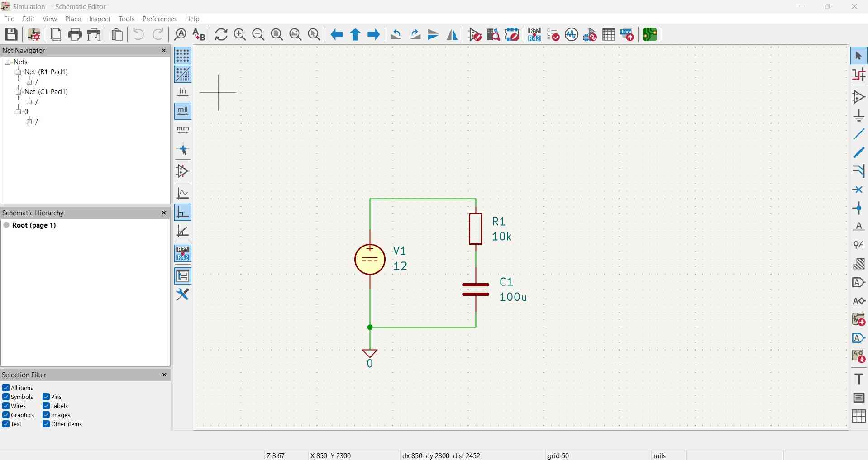Export the bill of materials
Viewport: 868px width, 460px height.
point(627,34)
